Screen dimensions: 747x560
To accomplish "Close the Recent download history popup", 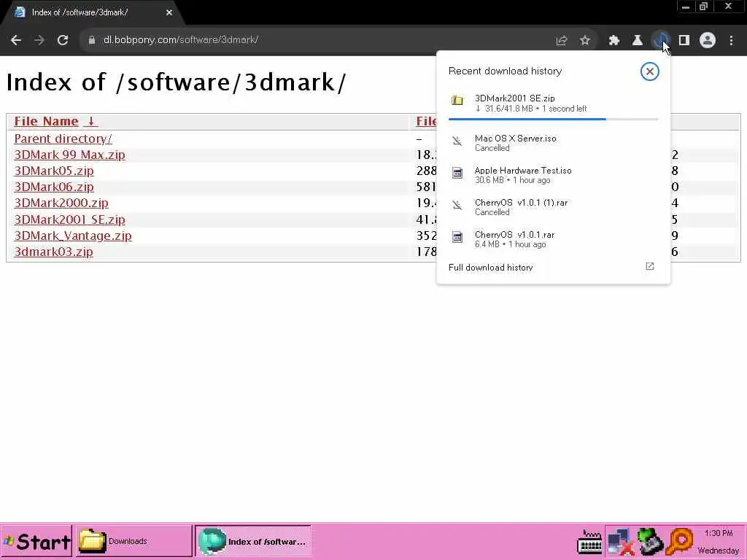I will click(x=649, y=71).
